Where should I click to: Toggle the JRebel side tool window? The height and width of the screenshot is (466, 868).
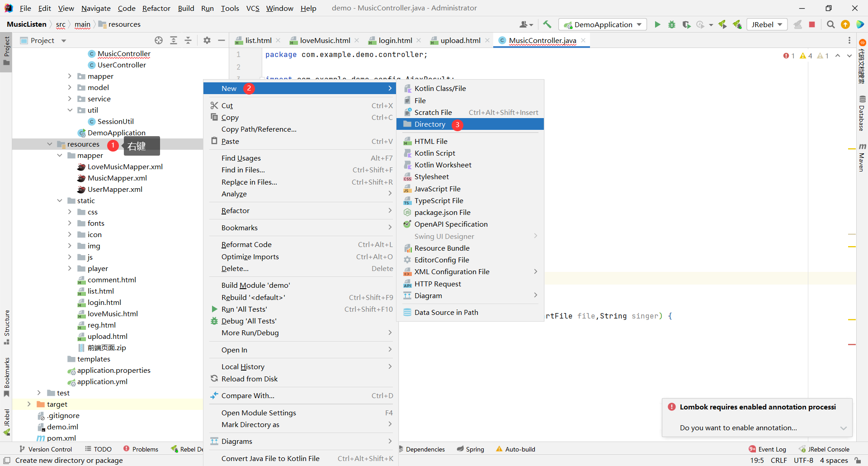6,423
